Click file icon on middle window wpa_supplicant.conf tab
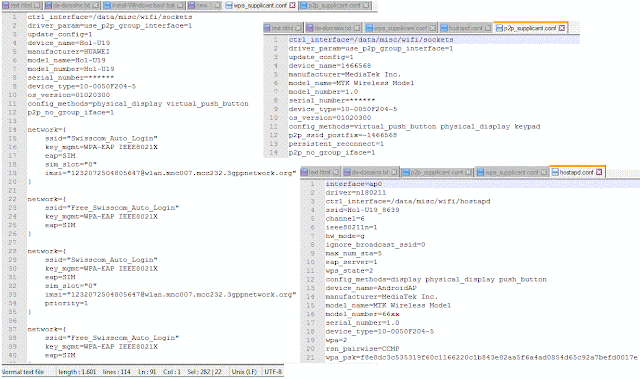Screen dimensions: 640x379 point(369,28)
